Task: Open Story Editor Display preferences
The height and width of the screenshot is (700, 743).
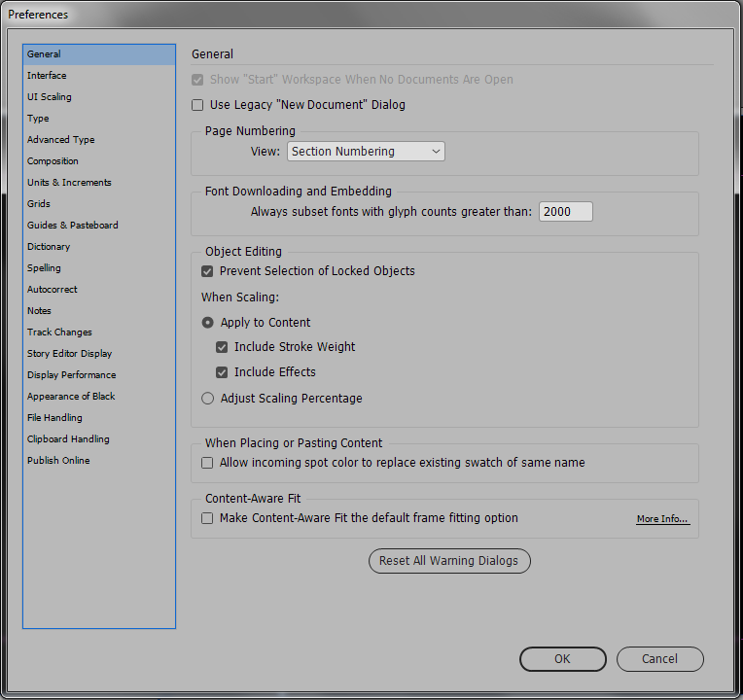Action: pyautogui.click(x=99, y=353)
